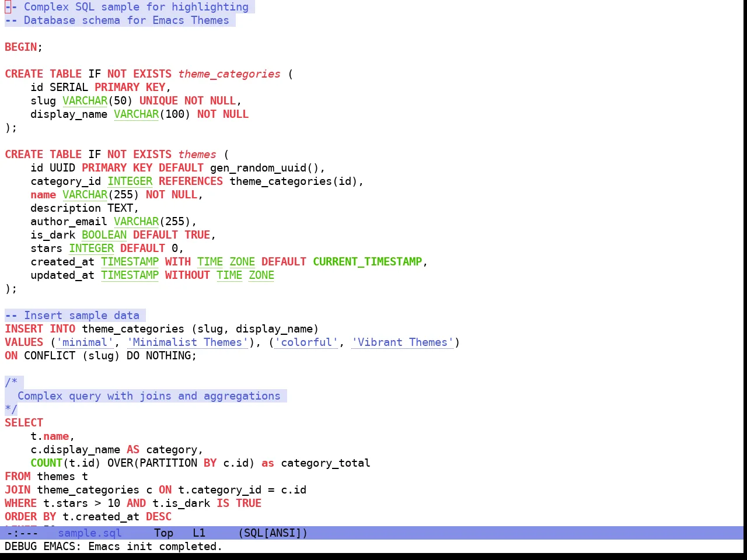This screenshot has width=747, height=560.
Task: Click the COUNT function
Action: (47, 463)
